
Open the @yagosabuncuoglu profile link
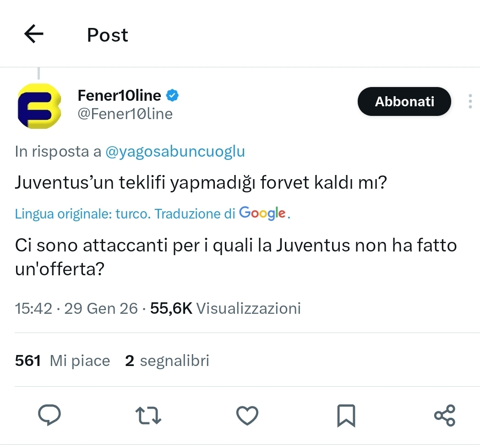[175, 152]
